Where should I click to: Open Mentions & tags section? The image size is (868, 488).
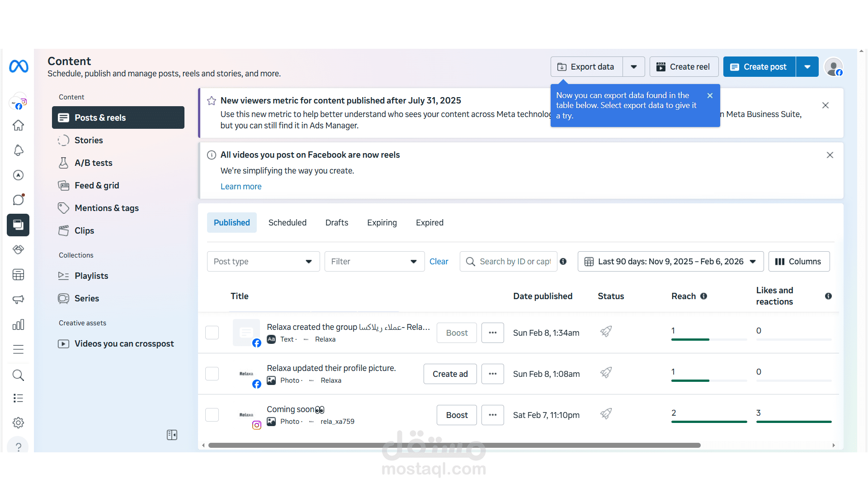point(118,208)
